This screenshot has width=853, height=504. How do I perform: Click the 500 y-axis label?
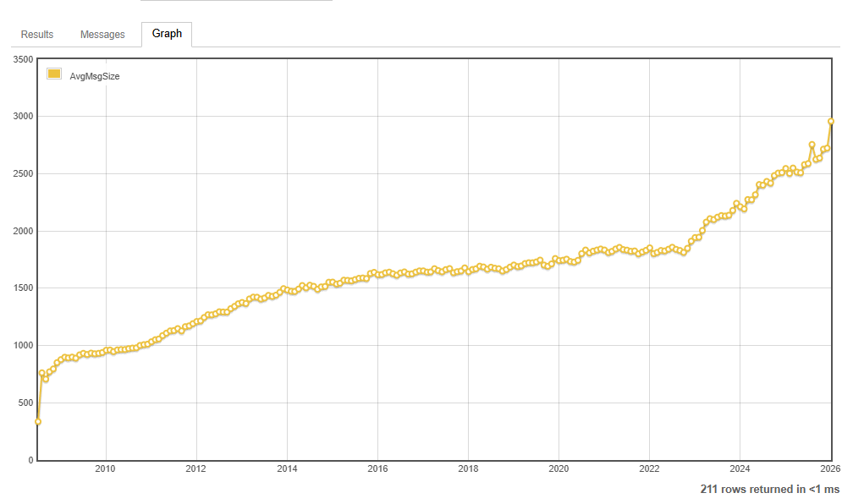click(x=26, y=403)
